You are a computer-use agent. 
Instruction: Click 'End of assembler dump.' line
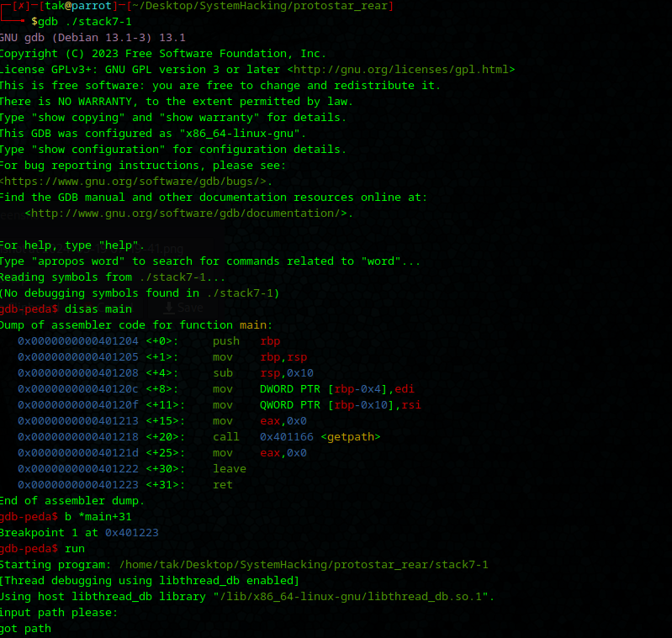(72, 500)
